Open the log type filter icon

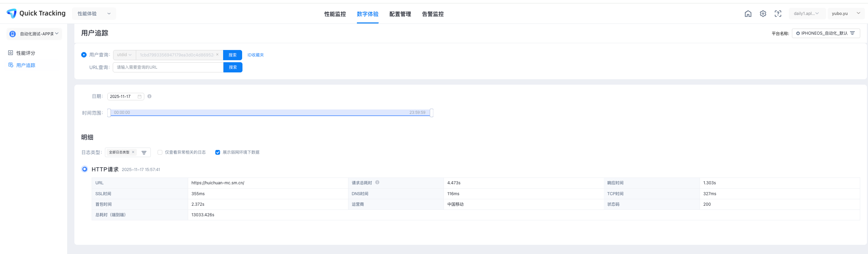click(x=144, y=152)
